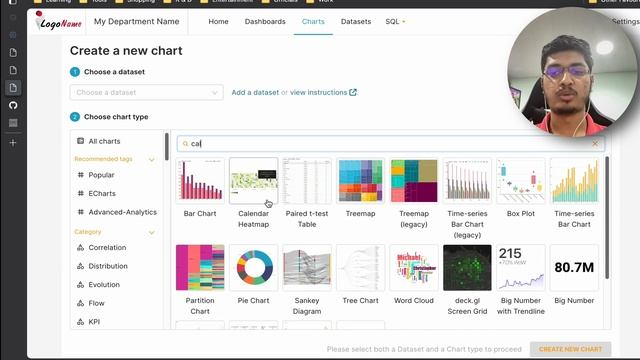The image size is (640, 360).
Task: Select the Correlation category
Action: coord(107,248)
